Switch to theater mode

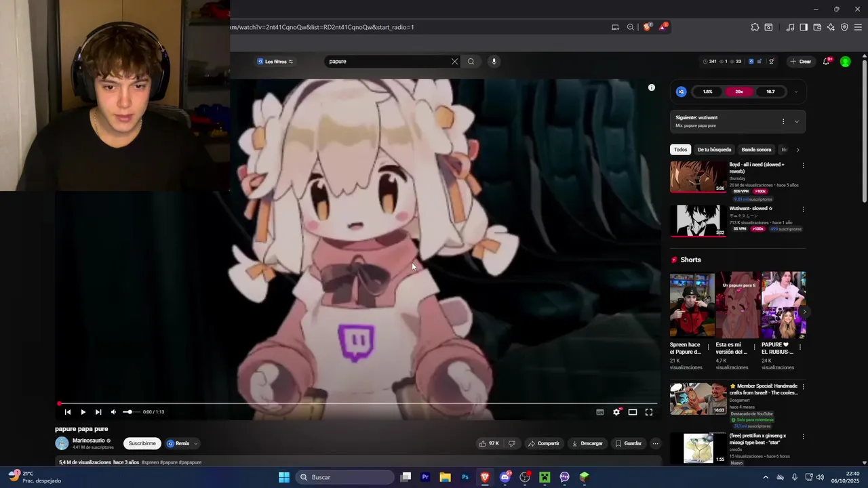633,412
